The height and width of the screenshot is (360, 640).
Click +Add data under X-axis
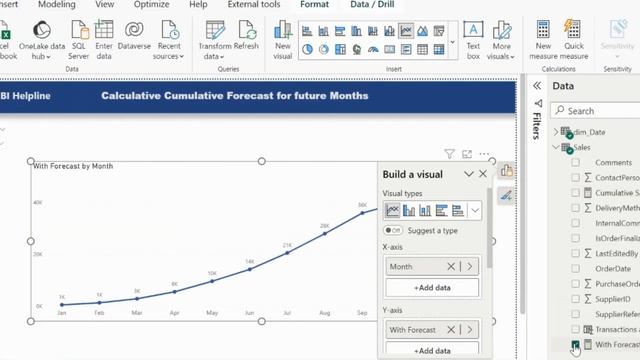pos(432,288)
